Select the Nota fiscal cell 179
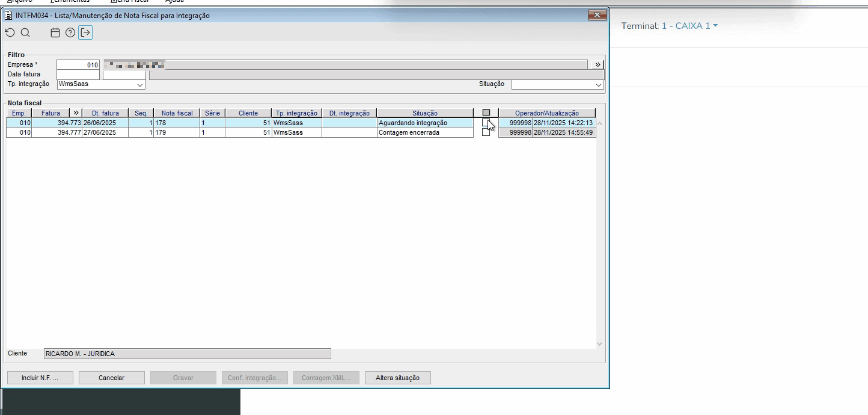The image size is (868, 415). (x=177, y=132)
